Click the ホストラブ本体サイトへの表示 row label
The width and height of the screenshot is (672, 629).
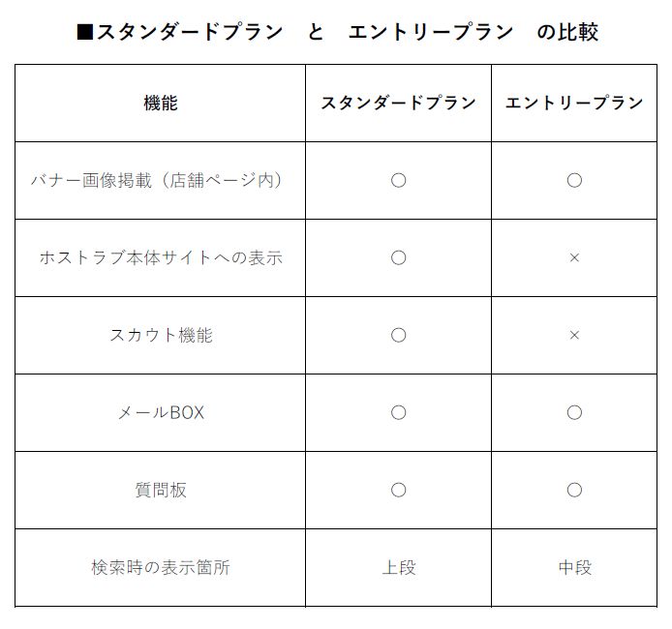pos(161,257)
